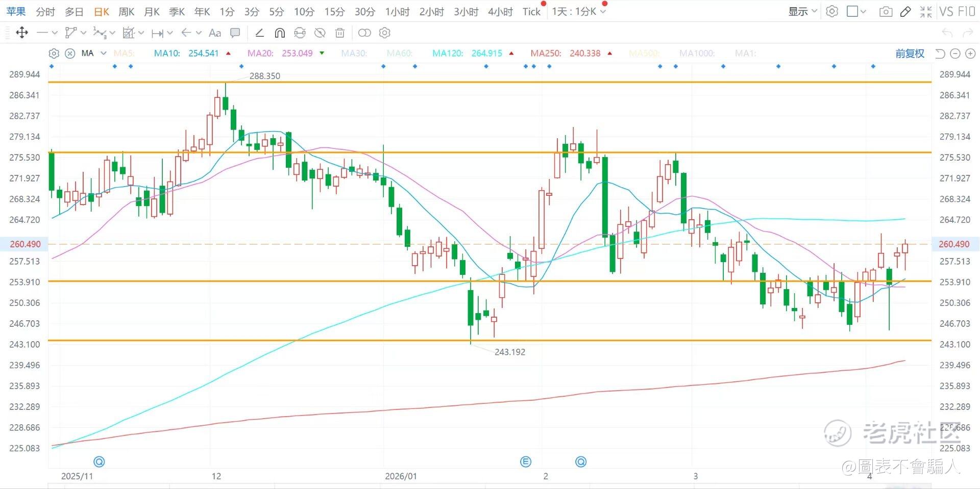Switch to 月K monthly chart tab
This screenshot has height=489, width=980.
[x=152, y=11]
